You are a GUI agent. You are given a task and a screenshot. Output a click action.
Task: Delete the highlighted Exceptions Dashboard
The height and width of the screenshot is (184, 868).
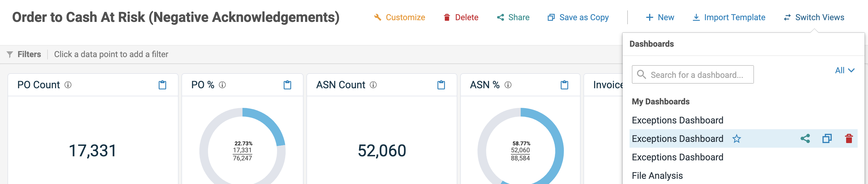pos(848,138)
